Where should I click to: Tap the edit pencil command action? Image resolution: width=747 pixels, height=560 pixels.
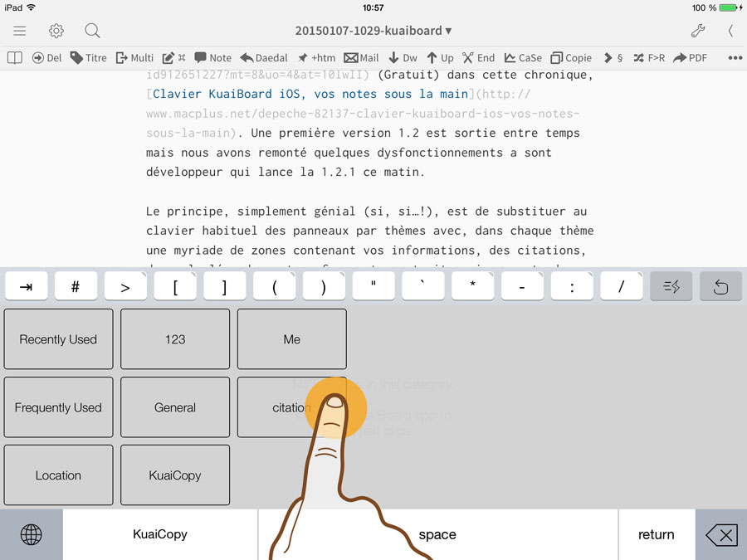coord(173,58)
